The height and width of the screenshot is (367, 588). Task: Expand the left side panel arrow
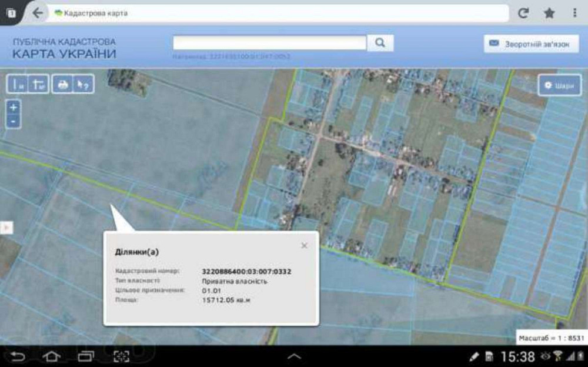6,227
